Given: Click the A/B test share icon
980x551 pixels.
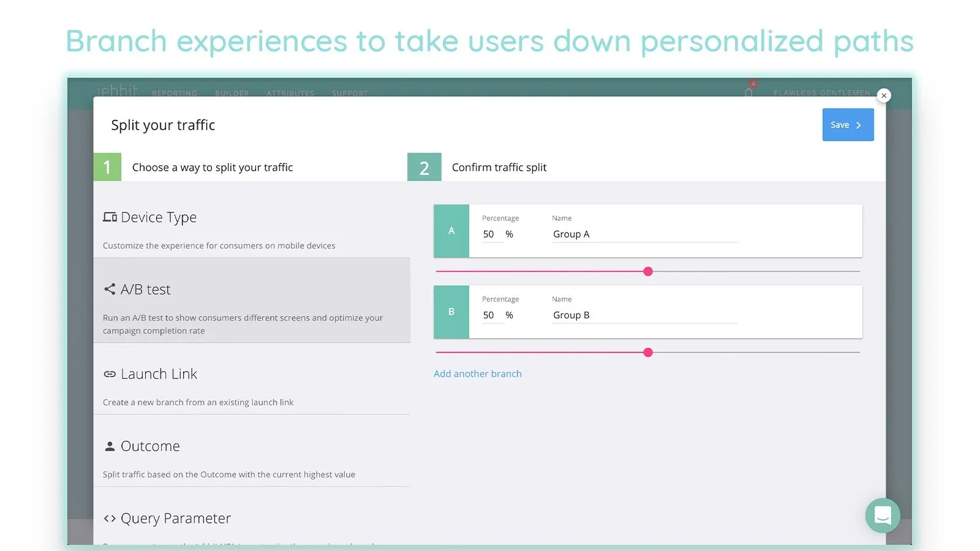Looking at the screenshot, I should point(110,289).
